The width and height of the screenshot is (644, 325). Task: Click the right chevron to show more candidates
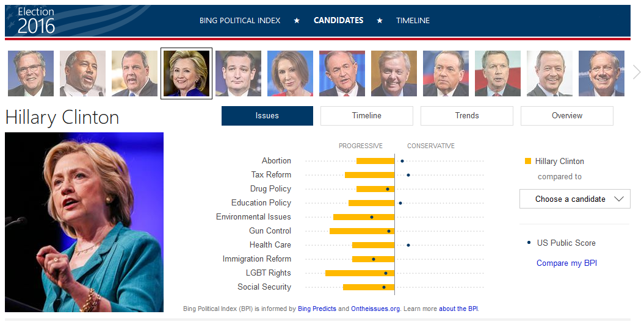tap(637, 73)
